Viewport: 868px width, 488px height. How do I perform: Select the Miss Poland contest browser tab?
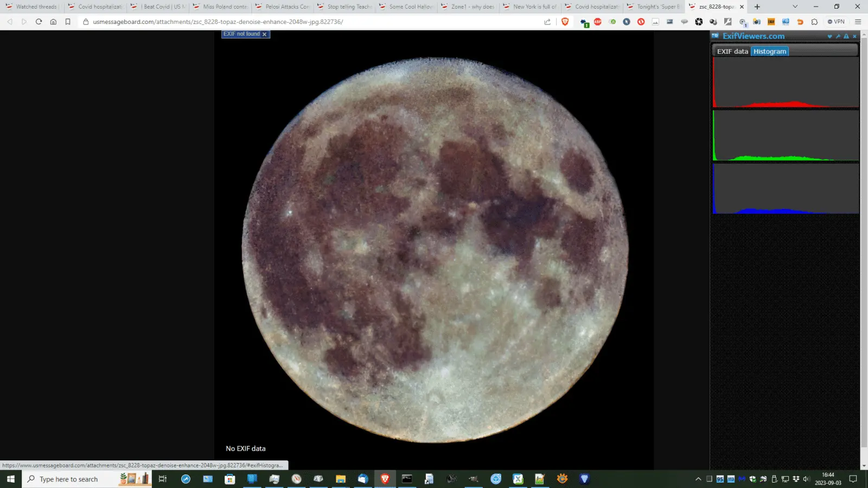click(x=220, y=7)
